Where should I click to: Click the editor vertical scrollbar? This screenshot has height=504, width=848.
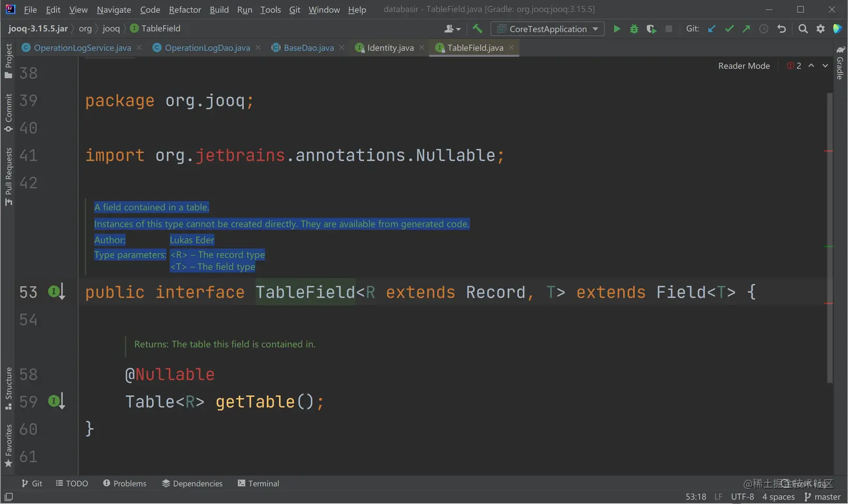tap(829, 238)
